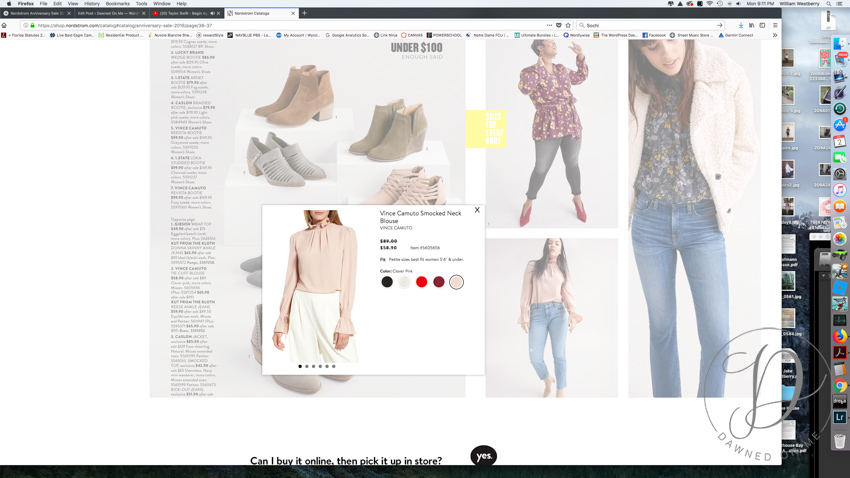
Task: Switch to Taylor Swift YouTube tab
Action: point(186,13)
